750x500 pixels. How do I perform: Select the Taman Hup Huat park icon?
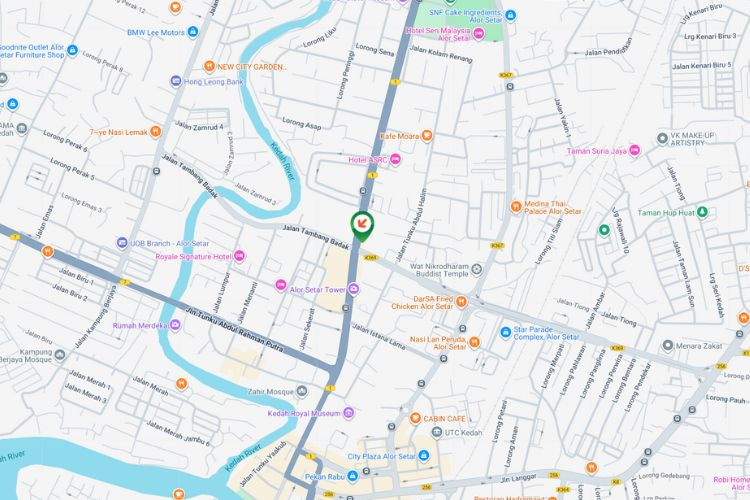pos(702,212)
